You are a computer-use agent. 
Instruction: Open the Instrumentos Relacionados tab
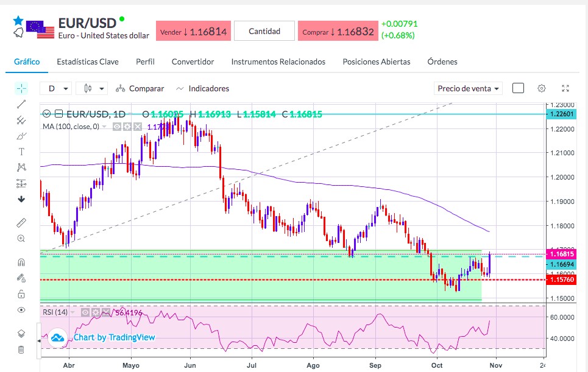(x=278, y=62)
